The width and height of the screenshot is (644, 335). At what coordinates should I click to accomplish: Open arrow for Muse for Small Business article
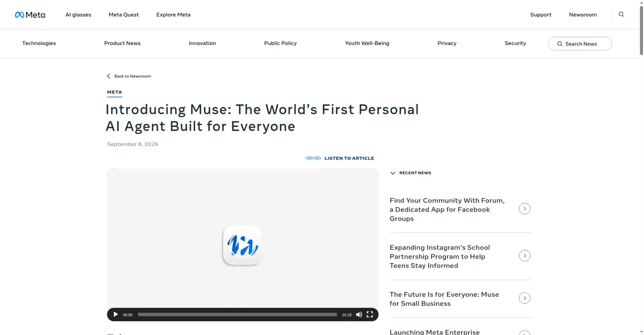(525, 298)
